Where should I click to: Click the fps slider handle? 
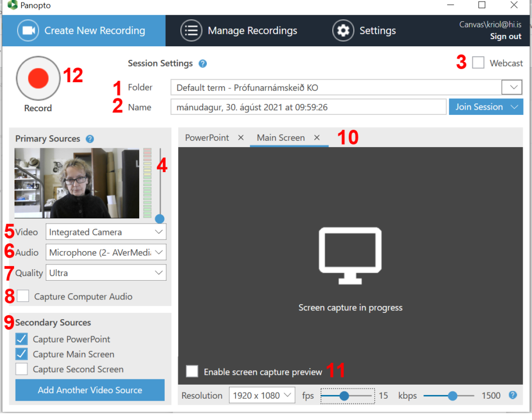tap(344, 396)
